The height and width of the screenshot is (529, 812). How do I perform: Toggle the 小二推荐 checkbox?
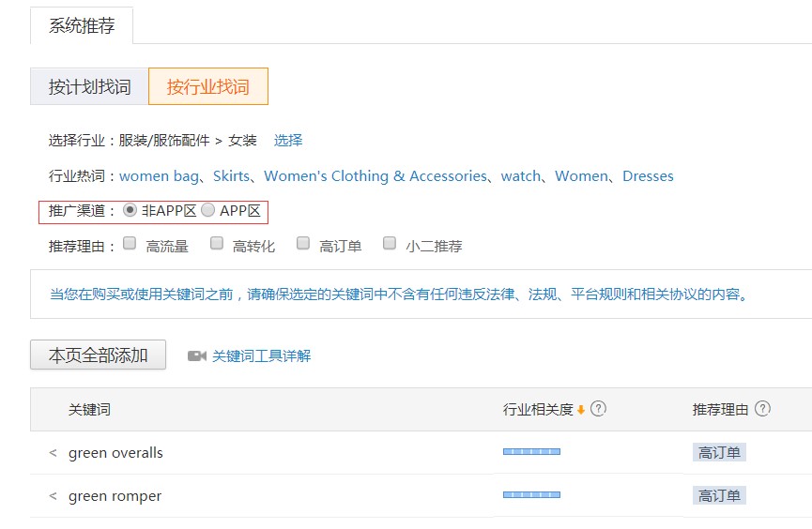[390, 244]
